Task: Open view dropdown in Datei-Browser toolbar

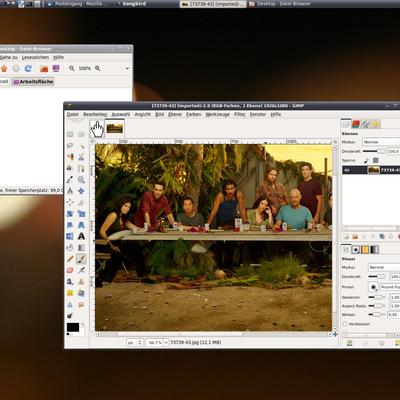Action: (127, 68)
